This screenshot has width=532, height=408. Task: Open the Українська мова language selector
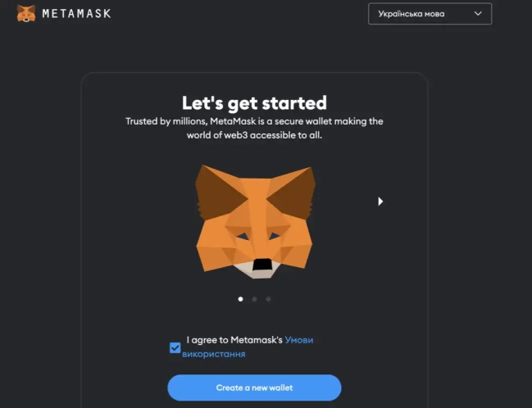click(430, 14)
